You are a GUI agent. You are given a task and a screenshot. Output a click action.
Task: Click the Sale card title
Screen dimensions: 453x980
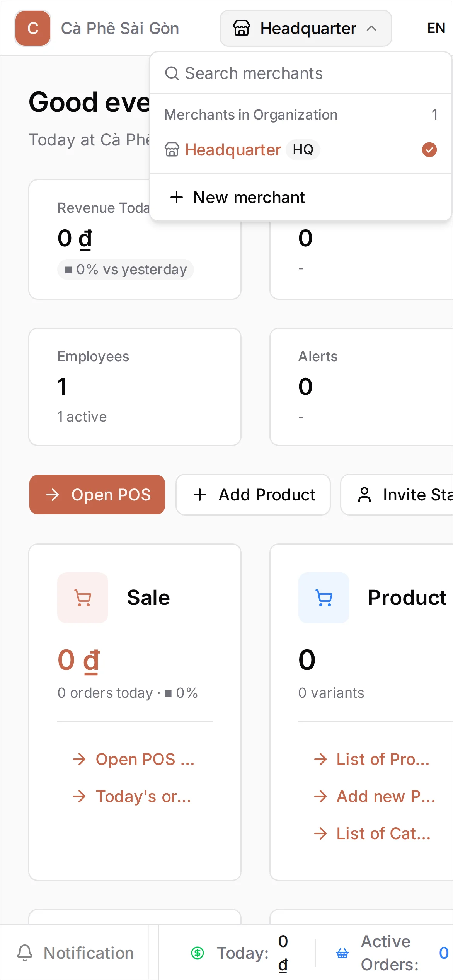(x=148, y=598)
